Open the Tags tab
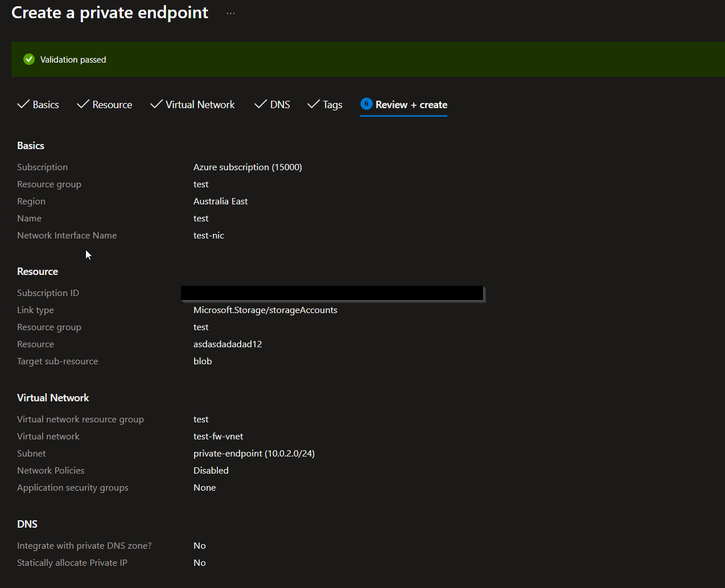Image resolution: width=725 pixels, height=588 pixels. 332,105
